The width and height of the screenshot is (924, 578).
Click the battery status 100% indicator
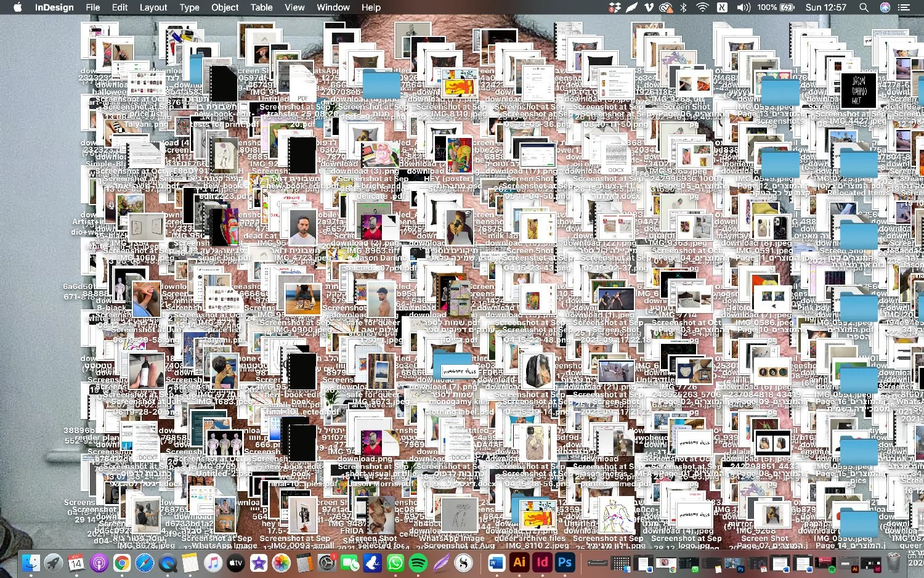pyautogui.click(x=776, y=7)
